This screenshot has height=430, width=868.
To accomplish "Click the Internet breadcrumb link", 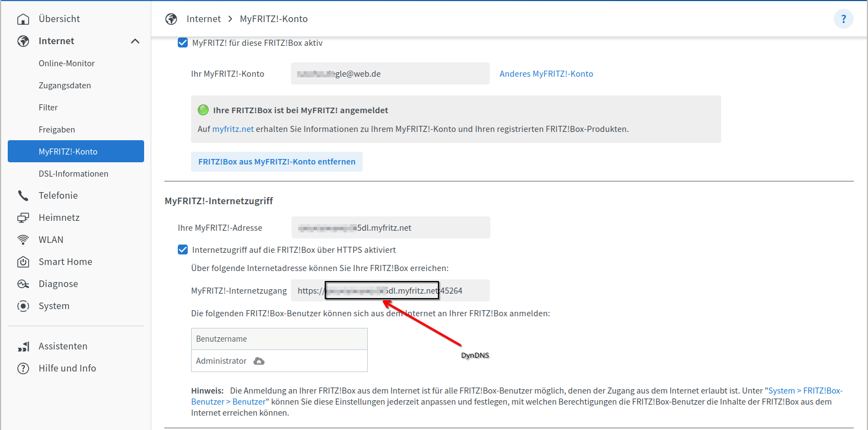I will coord(204,19).
